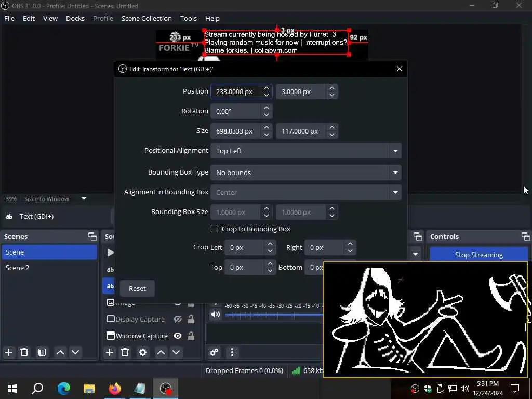
Task: Show the hidden Display Capture source
Action: 178,319
